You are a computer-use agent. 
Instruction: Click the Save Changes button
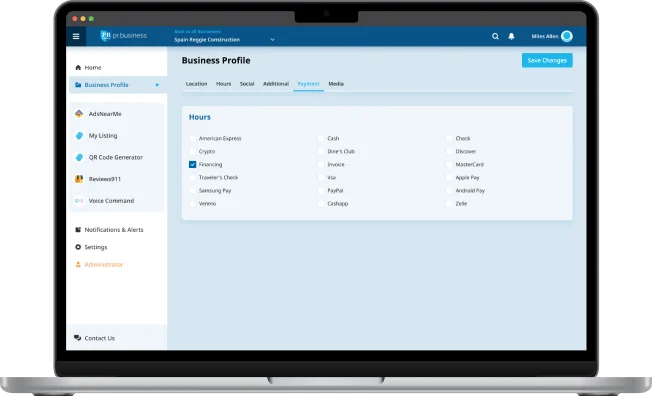547,60
